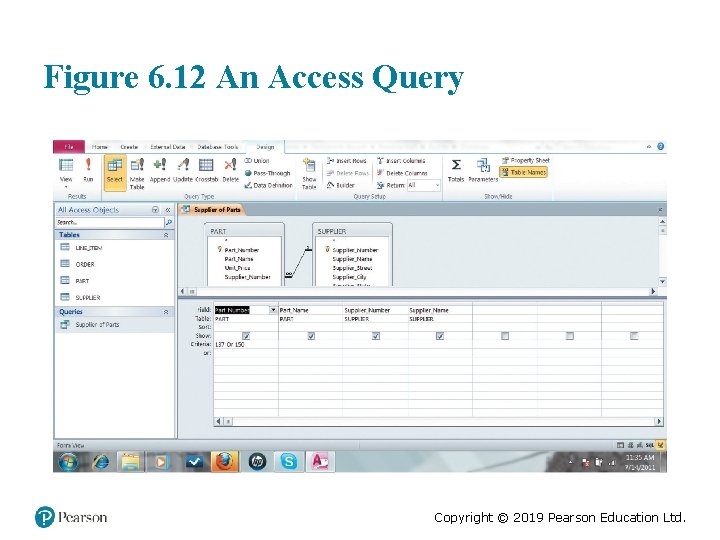The image size is (720, 540).
Task: Click Delete Rows in Query Setup
Action: [x=348, y=173]
